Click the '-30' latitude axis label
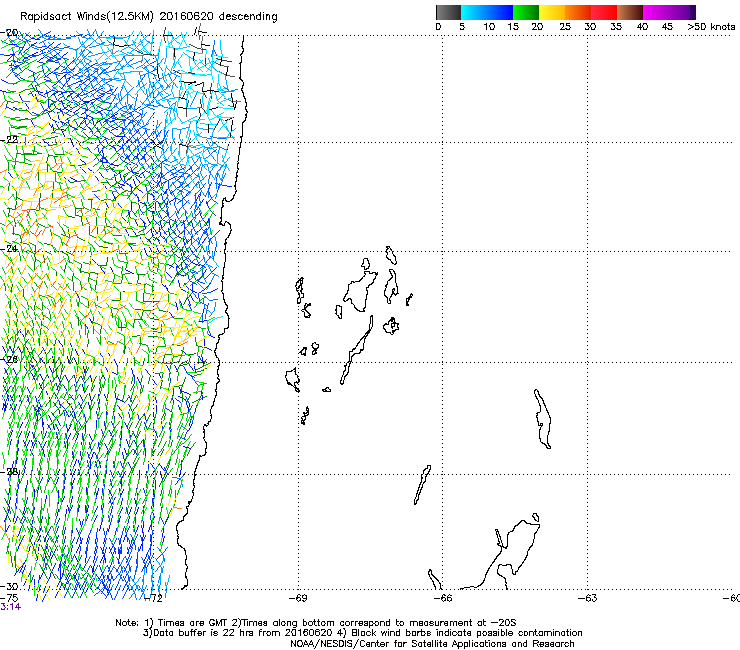 click(10, 586)
